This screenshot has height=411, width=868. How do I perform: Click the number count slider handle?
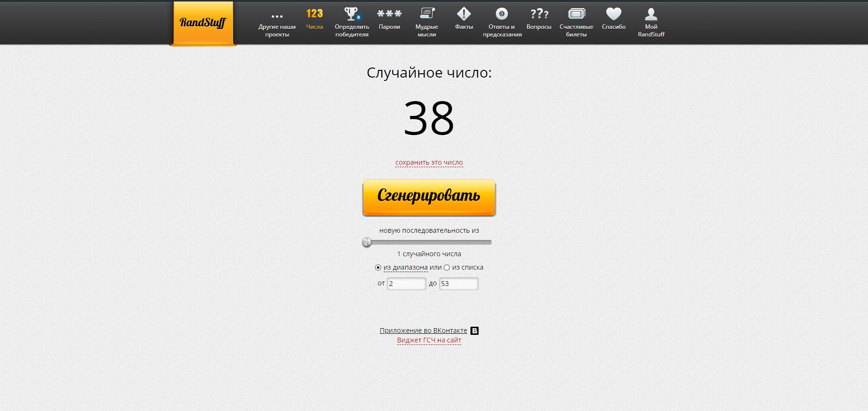(367, 242)
